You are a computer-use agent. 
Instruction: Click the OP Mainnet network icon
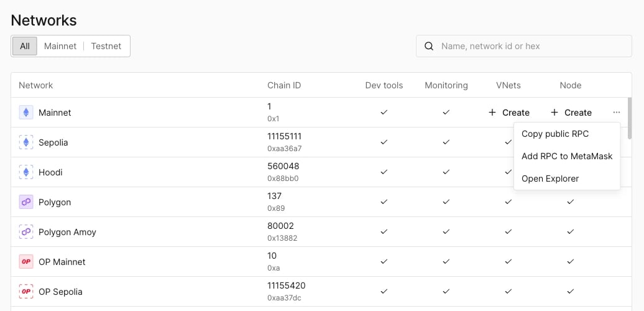point(26,262)
